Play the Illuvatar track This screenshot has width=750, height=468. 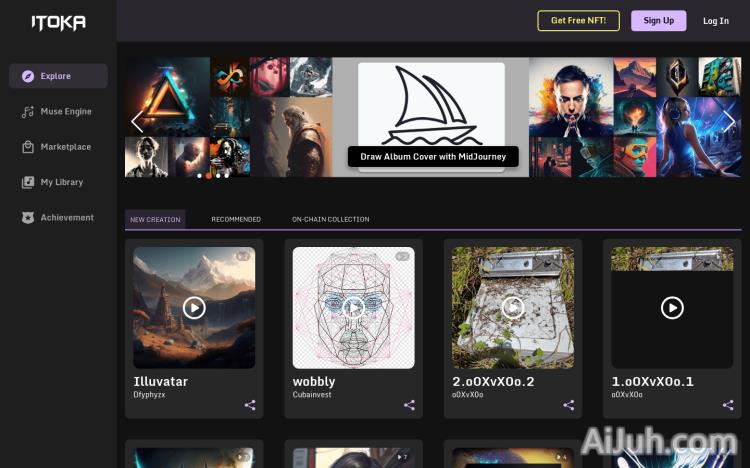pyautogui.click(x=194, y=308)
